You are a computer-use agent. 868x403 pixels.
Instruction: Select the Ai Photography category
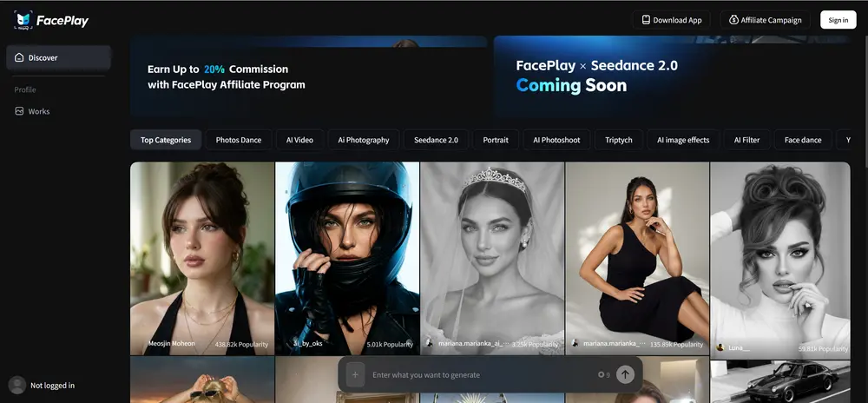coord(364,140)
